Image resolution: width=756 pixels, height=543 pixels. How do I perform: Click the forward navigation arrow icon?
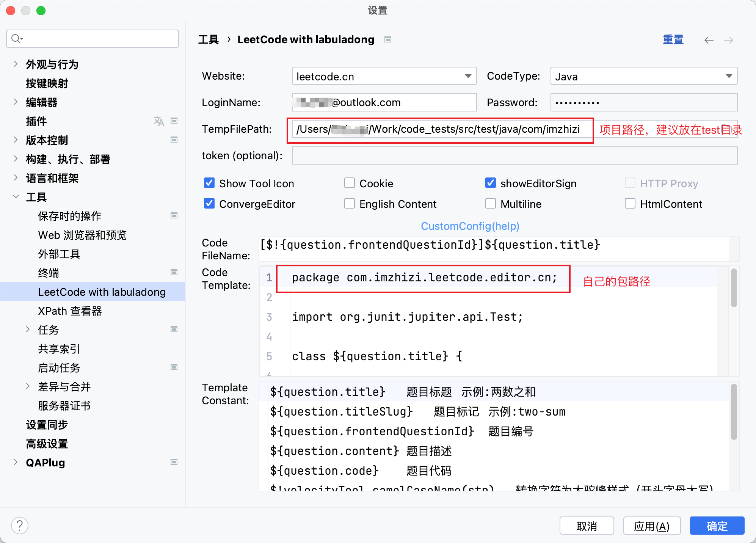click(728, 40)
